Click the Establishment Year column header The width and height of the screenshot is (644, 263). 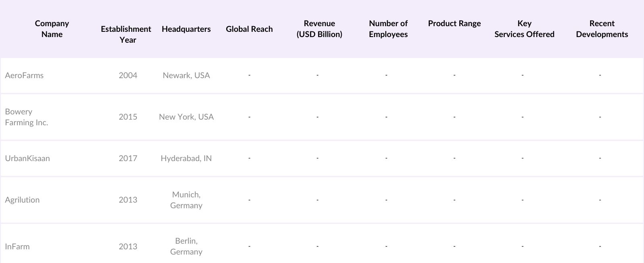coord(126,34)
